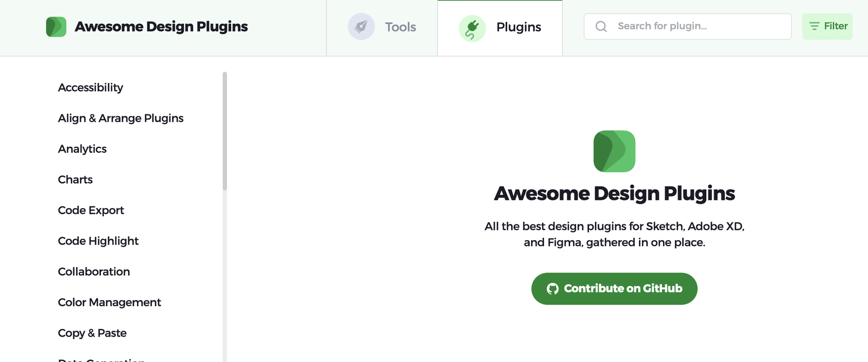The image size is (868, 362).
Task: Click the category list scrollbar thumb
Action: pyautogui.click(x=225, y=131)
